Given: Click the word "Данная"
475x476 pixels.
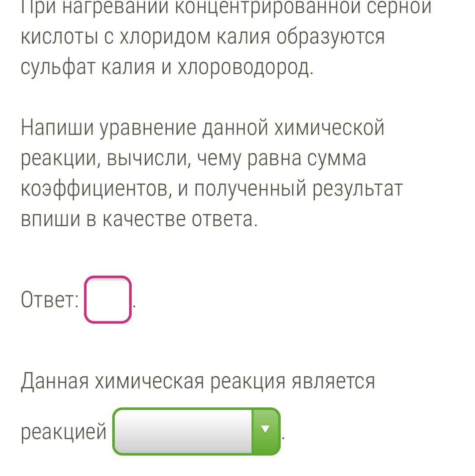Looking at the screenshot, I should (55, 381).
